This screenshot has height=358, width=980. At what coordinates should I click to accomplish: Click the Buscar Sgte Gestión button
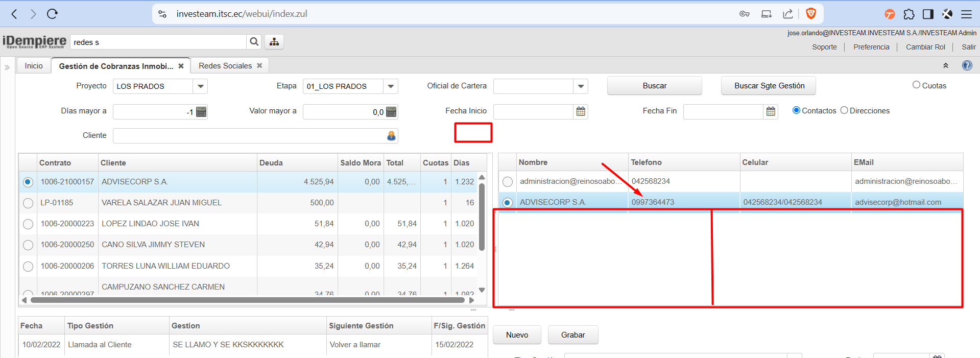tap(769, 86)
